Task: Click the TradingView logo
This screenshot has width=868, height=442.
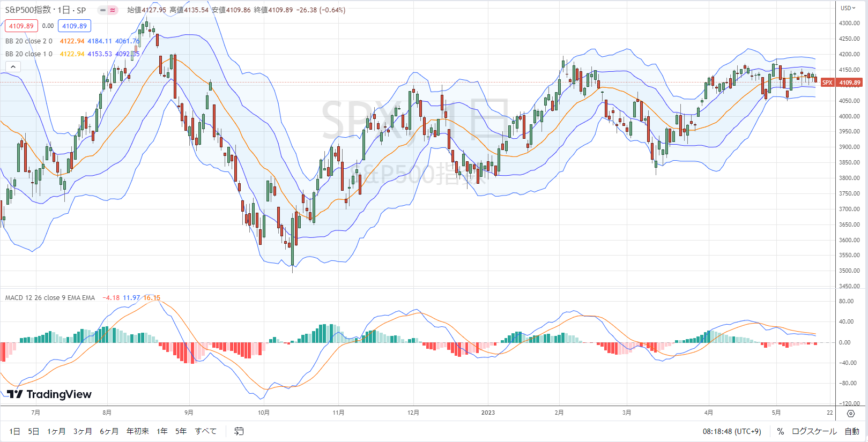Action: [49, 394]
